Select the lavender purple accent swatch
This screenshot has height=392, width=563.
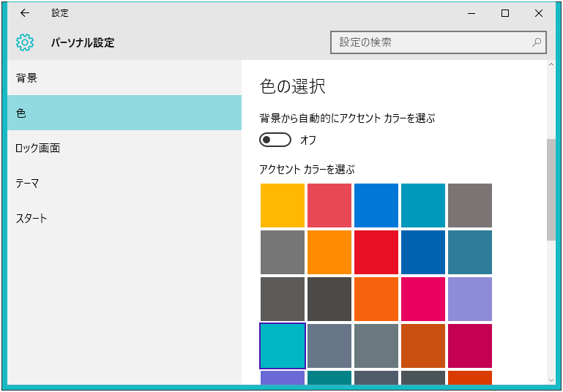tap(470, 299)
